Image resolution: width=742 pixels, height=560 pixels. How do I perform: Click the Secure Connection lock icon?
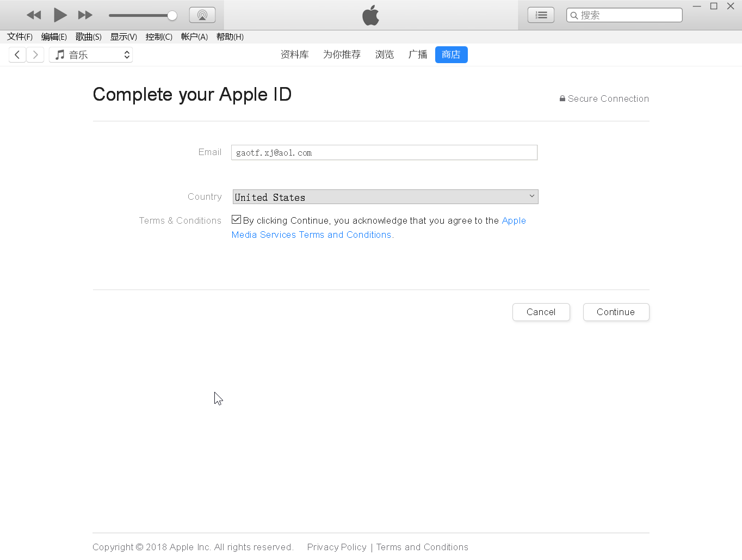click(x=562, y=99)
